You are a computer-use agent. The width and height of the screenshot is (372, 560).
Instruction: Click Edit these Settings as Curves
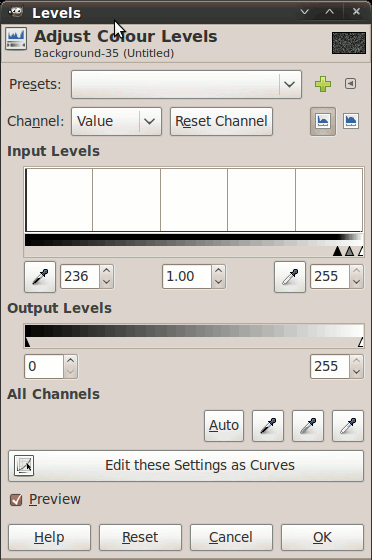186,466
